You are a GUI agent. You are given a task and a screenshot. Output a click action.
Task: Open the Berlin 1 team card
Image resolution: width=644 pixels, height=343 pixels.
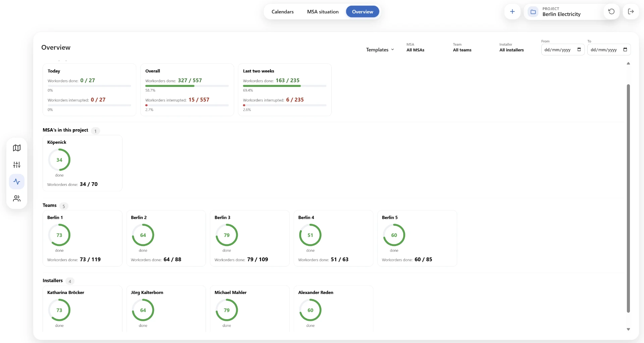click(x=83, y=238)
